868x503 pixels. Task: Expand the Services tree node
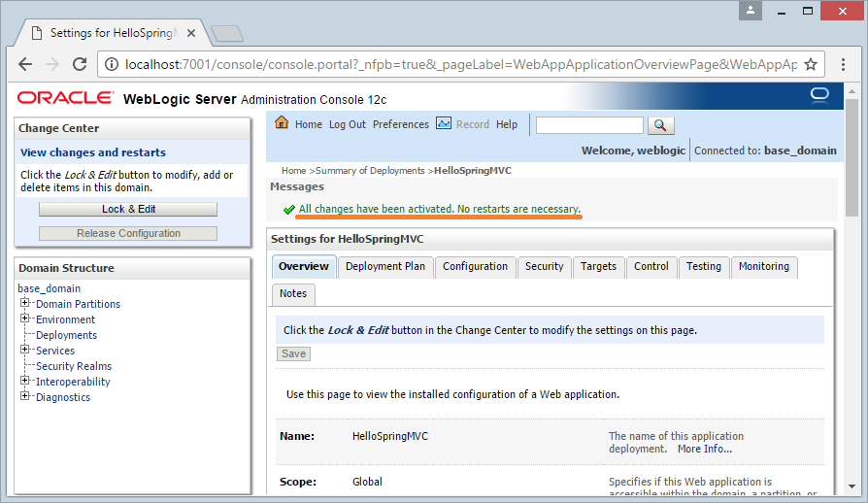pos(24,350)
